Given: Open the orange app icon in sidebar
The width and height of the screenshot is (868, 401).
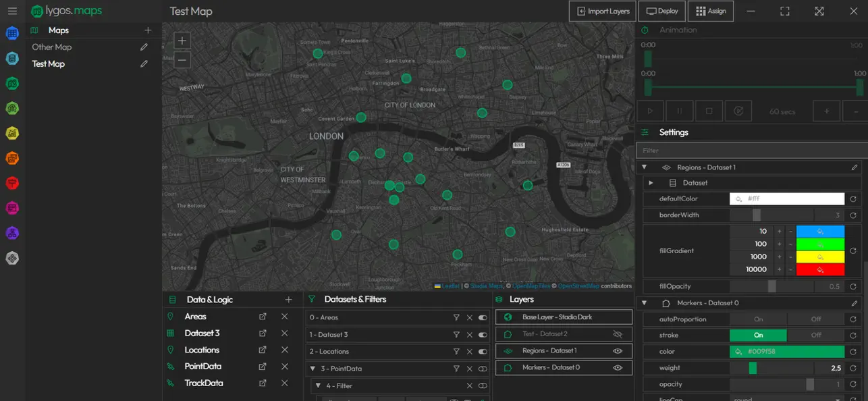Looking at the screenshot, I should (x=12, y=159).
